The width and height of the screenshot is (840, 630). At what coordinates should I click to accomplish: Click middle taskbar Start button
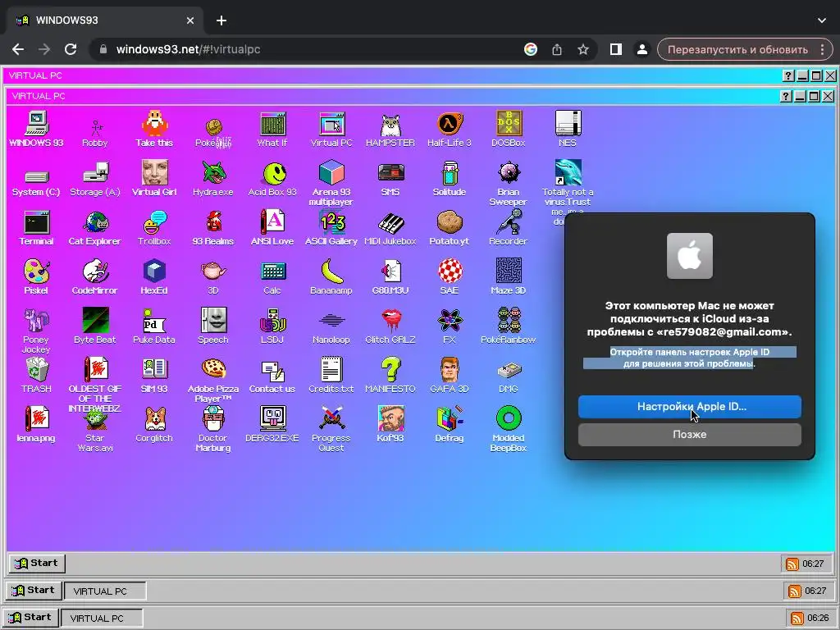tap(34, 591)
